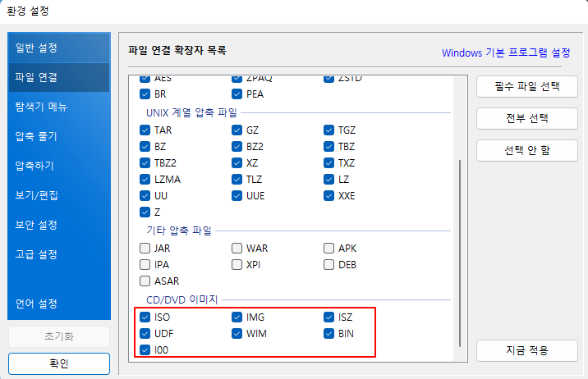Open the 일반 설정 tab
The height and width of the screenshot is (379, 588).
coord(59,48)
